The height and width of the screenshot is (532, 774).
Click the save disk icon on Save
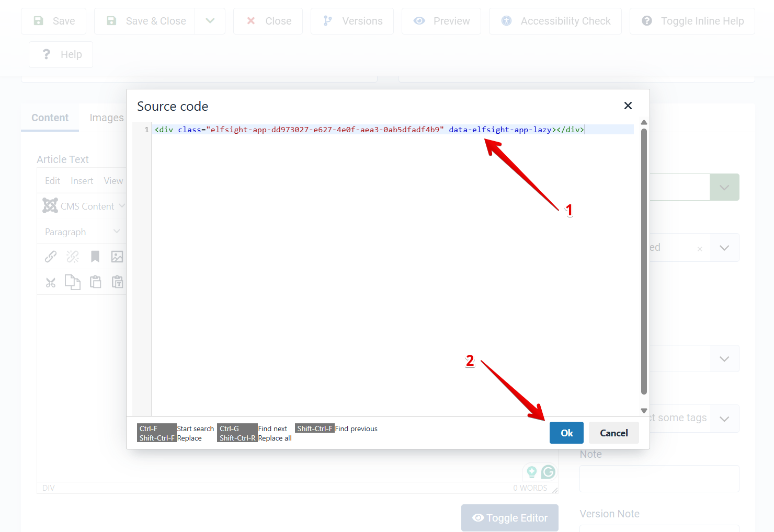click(x=38, y=21)
